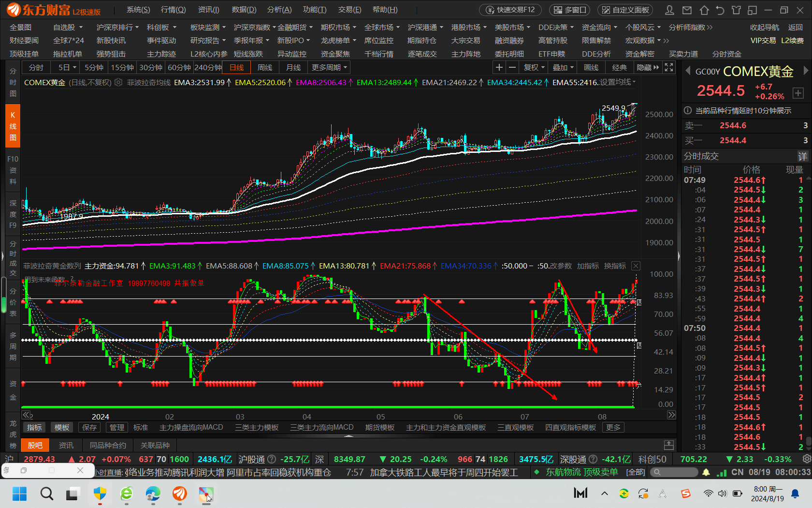Jump timeline to start double-arrow icon

(26, 415)
